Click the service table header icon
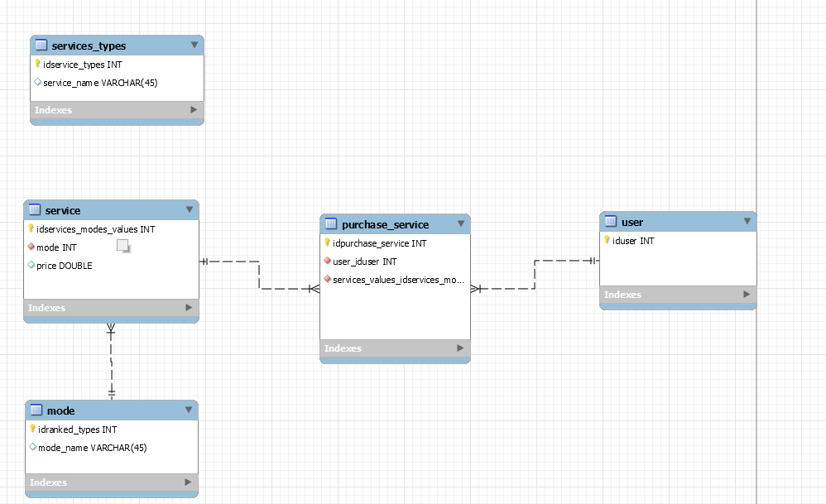The width and height of the screenshot is (826, 504). (34, 209)
